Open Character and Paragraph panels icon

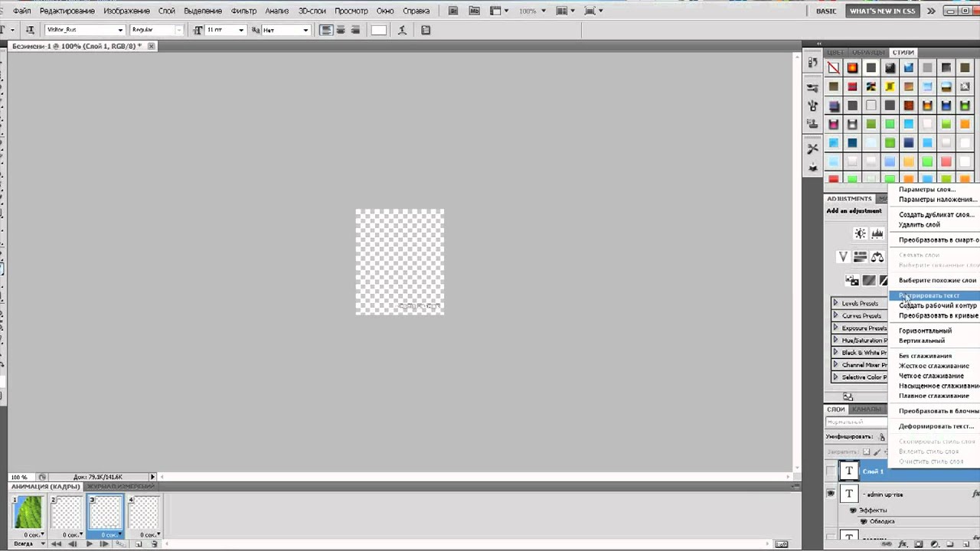[426, 30]
